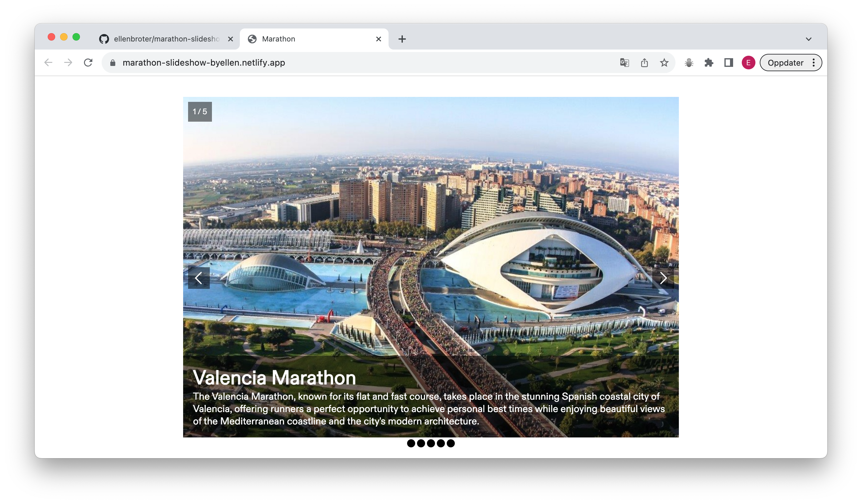Zoom window with green button
Image resolution: width=862 pixels, height=504 pixels.
click(x=76, y=37)
